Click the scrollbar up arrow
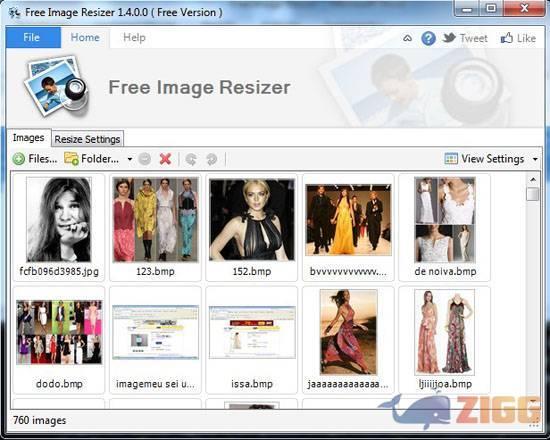The height and width of the screenshot is (440, 550). click(533, 180)
